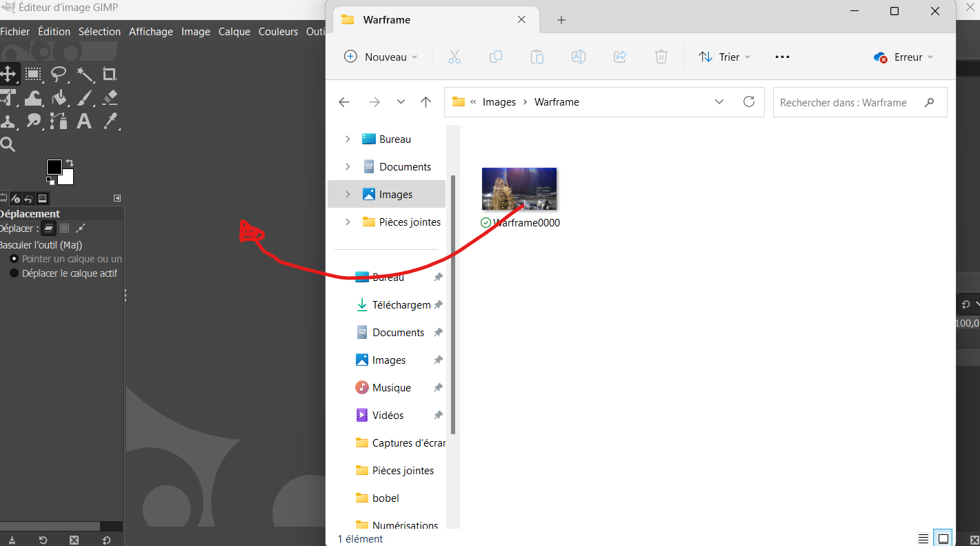Click the Cut scissors icon in Explorer
980x546 pixels.
pyautogui.click(x=454, y=57)
